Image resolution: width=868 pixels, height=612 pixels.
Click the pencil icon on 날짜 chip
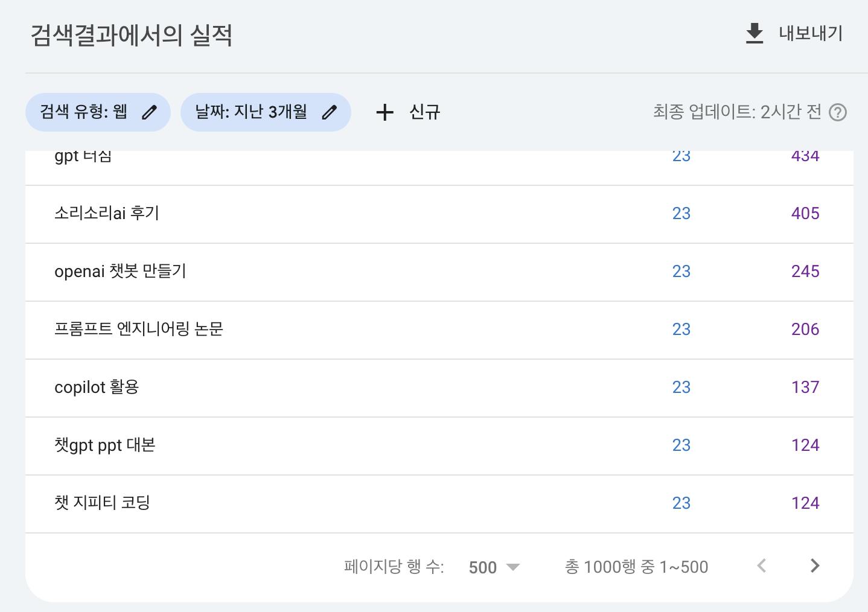pos(329,112)
